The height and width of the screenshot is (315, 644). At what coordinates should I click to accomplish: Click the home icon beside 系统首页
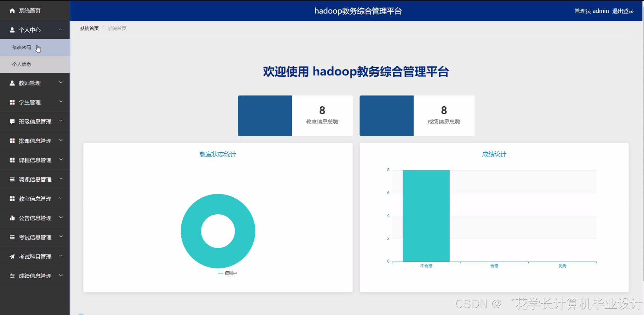coord(11,10)
